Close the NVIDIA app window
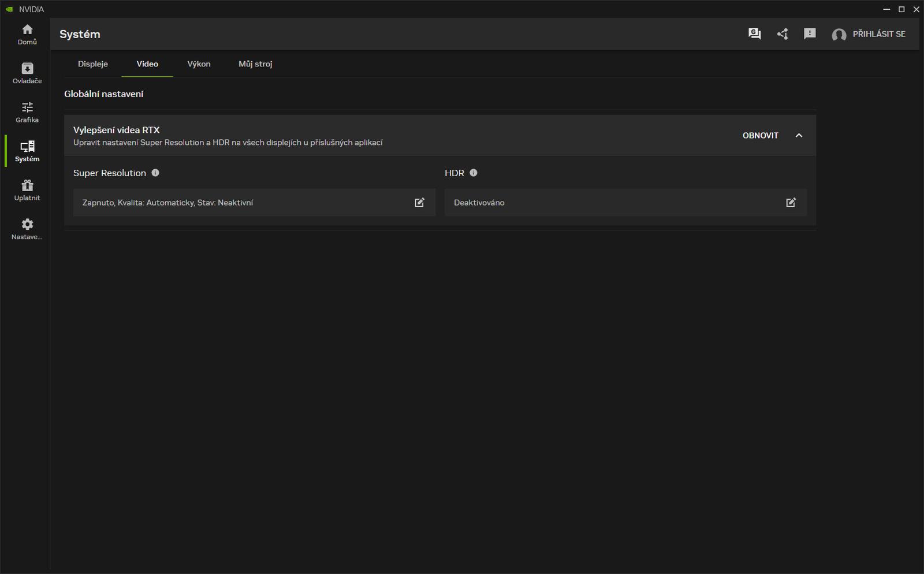 (916, 9)
